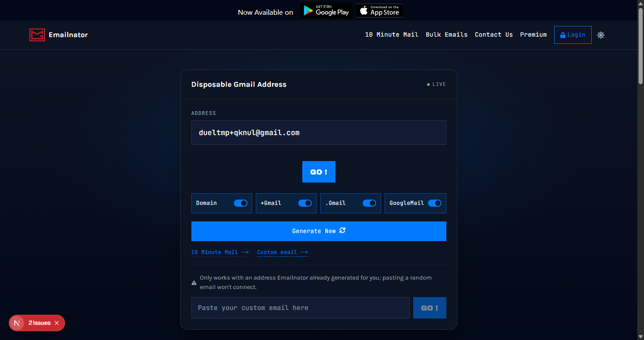Follow the 10 Minute Mail arrow link

click(220, 252)
